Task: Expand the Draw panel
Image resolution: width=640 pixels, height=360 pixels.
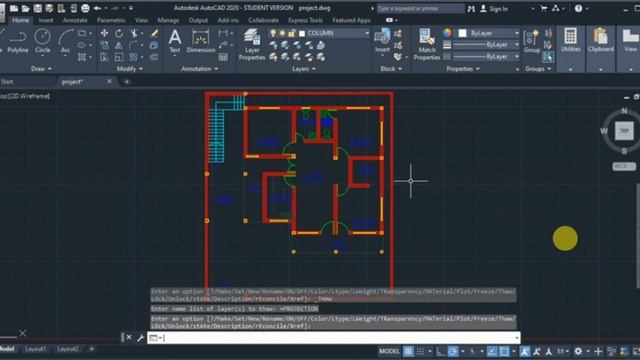Action: 41,69
